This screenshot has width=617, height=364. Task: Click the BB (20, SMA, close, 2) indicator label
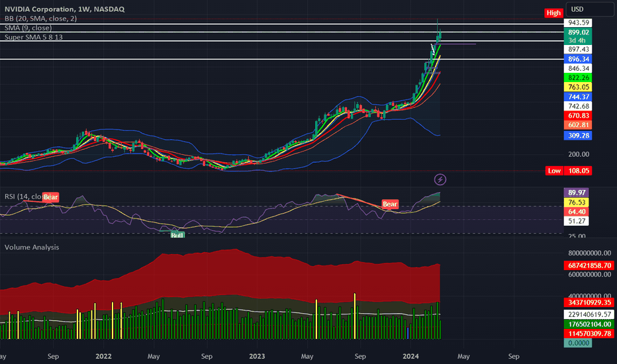(40, 19)
